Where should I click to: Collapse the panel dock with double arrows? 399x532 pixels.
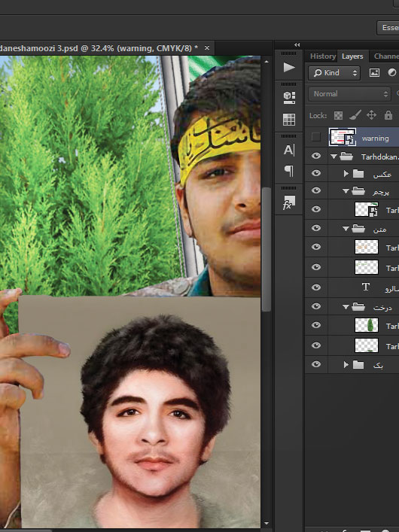[x=297, y=45]
